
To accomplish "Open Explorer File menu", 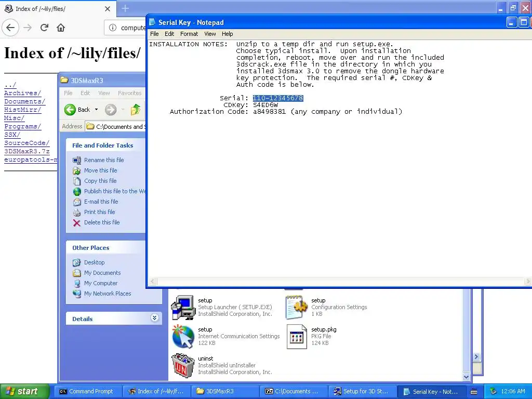I will click(68, 93).
